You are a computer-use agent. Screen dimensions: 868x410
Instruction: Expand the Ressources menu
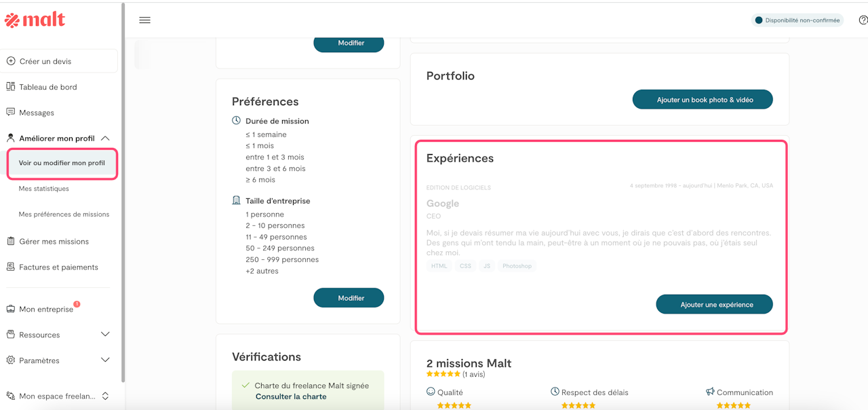pos(105,335)
